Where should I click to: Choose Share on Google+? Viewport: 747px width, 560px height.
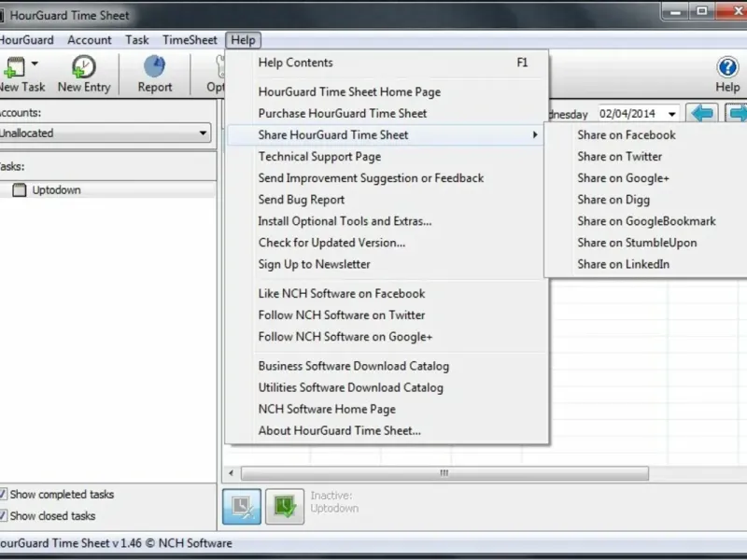coord(646,178)
